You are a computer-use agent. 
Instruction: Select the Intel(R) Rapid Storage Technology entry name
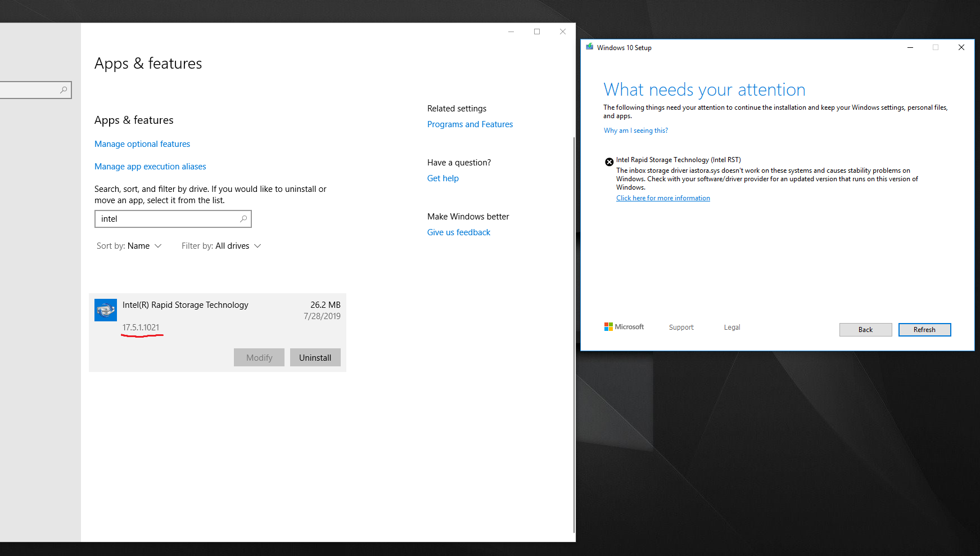click(186, 305)
